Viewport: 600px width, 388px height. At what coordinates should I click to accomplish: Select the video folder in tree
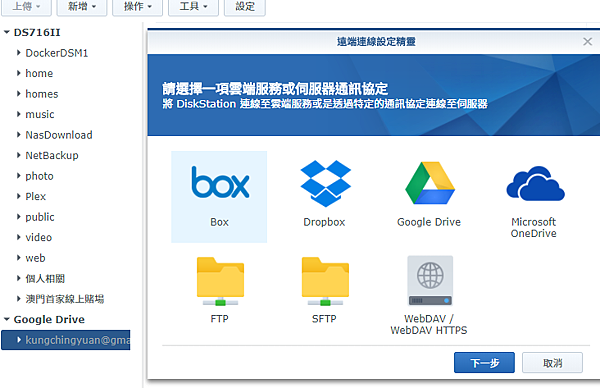tap(39, 237)
